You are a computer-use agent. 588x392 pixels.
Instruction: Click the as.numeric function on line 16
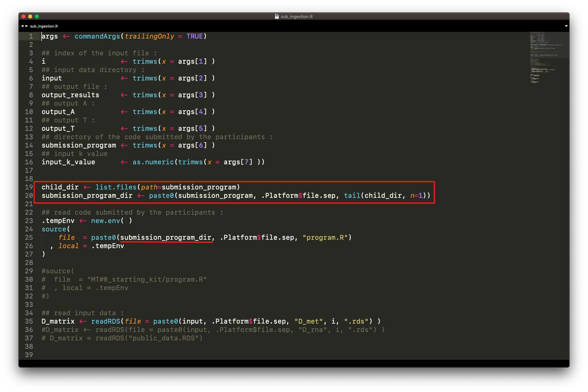pyautogui.click(x=153, y=162)
